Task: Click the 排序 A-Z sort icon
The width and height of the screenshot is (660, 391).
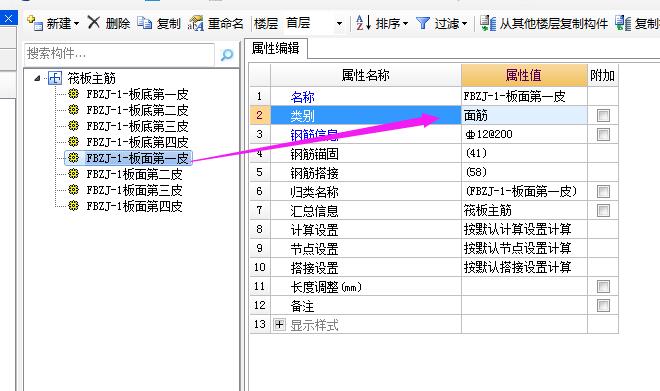Action: coord(363,23)
